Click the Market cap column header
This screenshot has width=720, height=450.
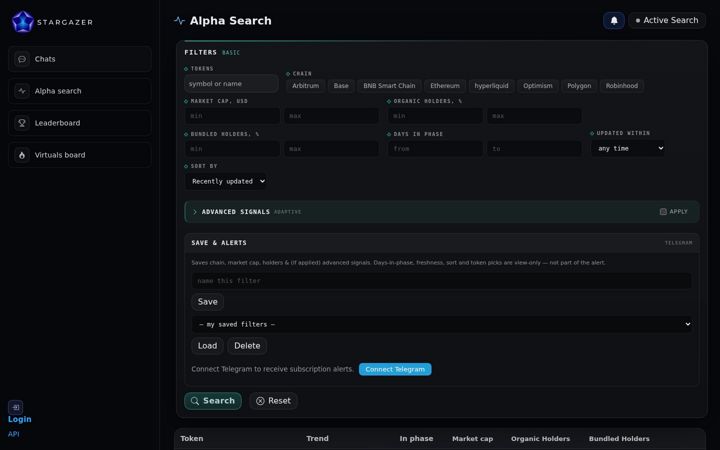[472, 439]
